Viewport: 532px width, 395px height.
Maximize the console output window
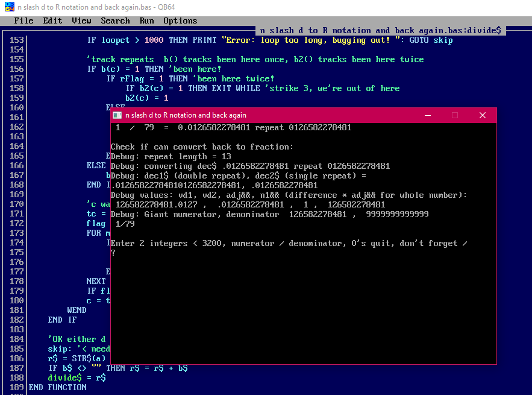455,115
